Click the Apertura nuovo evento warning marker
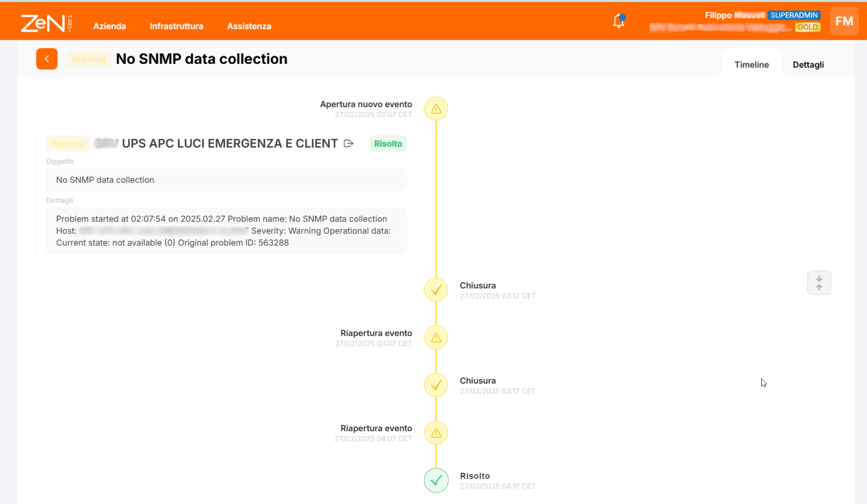 click(436, 109)
